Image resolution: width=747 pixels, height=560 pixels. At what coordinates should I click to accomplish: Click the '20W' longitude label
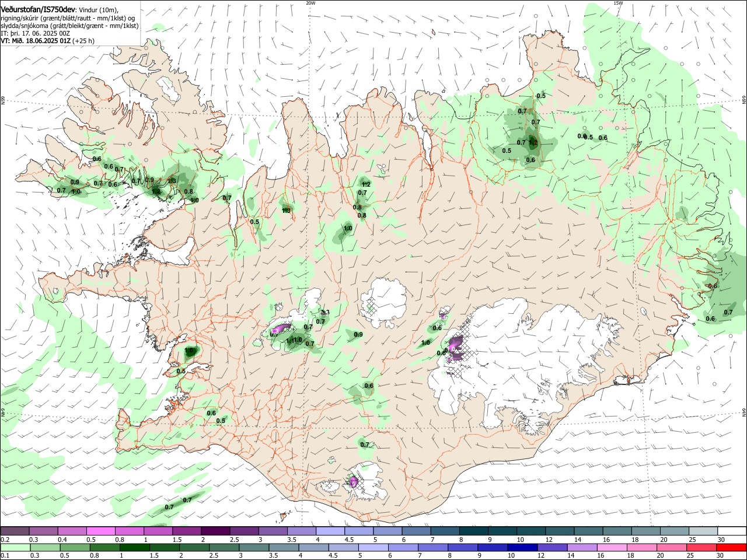coord(310,3)
